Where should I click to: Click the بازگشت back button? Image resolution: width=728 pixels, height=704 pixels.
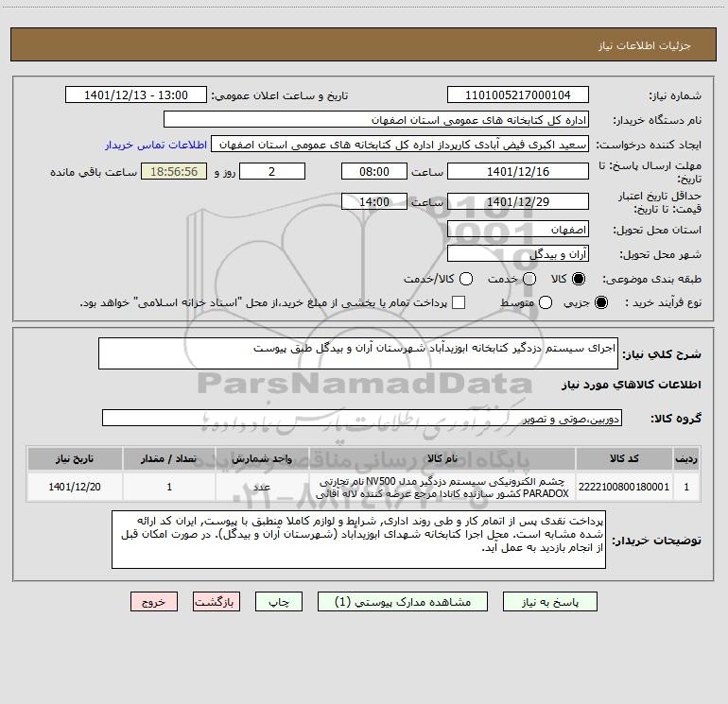point(217,601)
